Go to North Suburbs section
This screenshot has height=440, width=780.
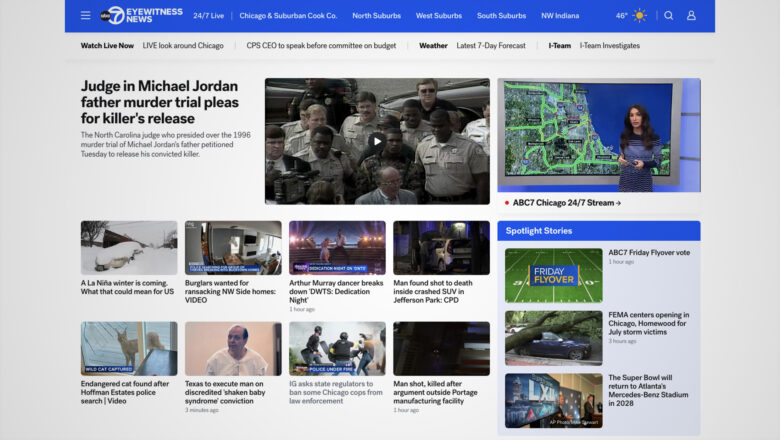click(377, 15)
